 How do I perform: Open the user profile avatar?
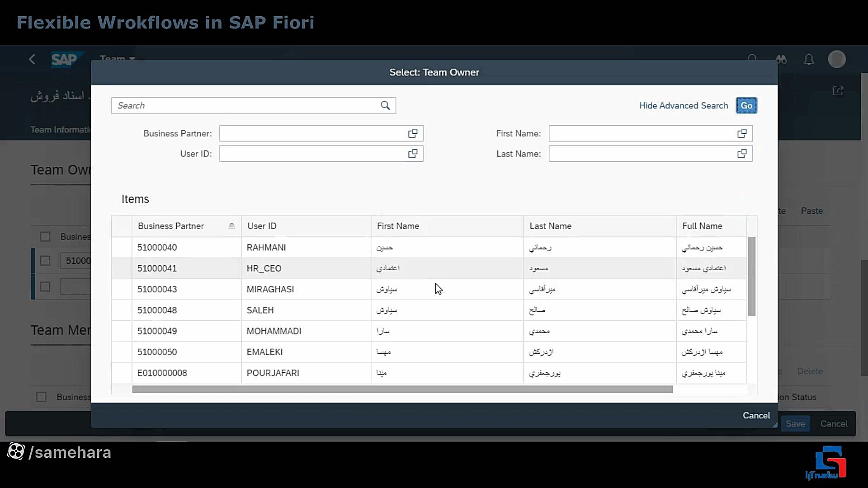[837, 59]
